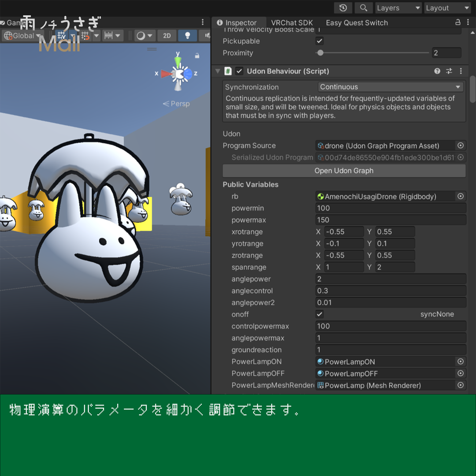This screenshot has height=476, width=476.
Task: Switch to the VRChat SDK tab
Action: [x=292, y=23]
